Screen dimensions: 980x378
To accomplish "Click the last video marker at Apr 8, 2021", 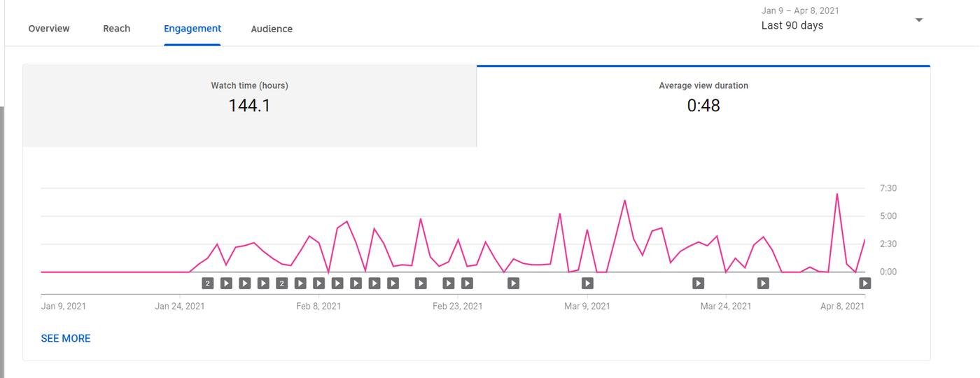I will [x=865, y=283].
